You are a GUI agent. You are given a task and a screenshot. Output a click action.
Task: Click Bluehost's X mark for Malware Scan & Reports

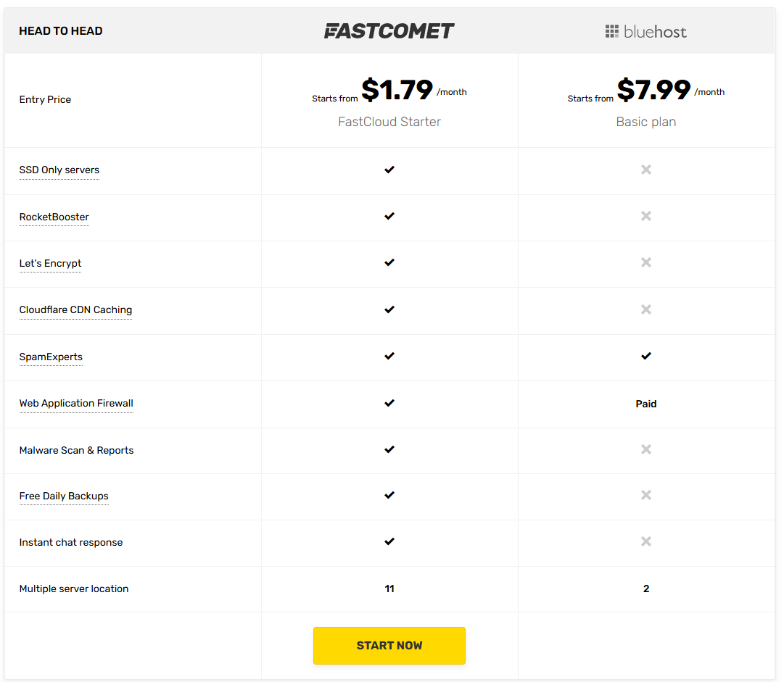click(645, 449)
